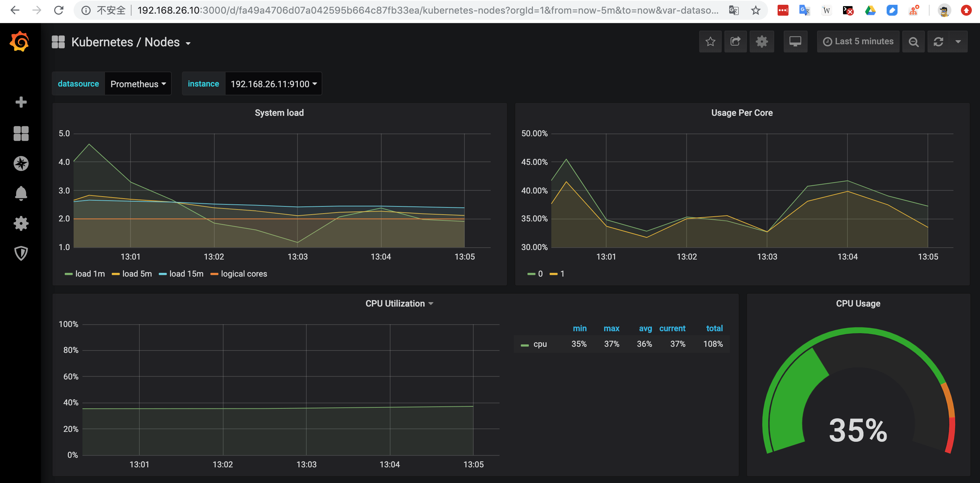Open the instance 192.168.26.11:9100 dropdown

point(273,84)
